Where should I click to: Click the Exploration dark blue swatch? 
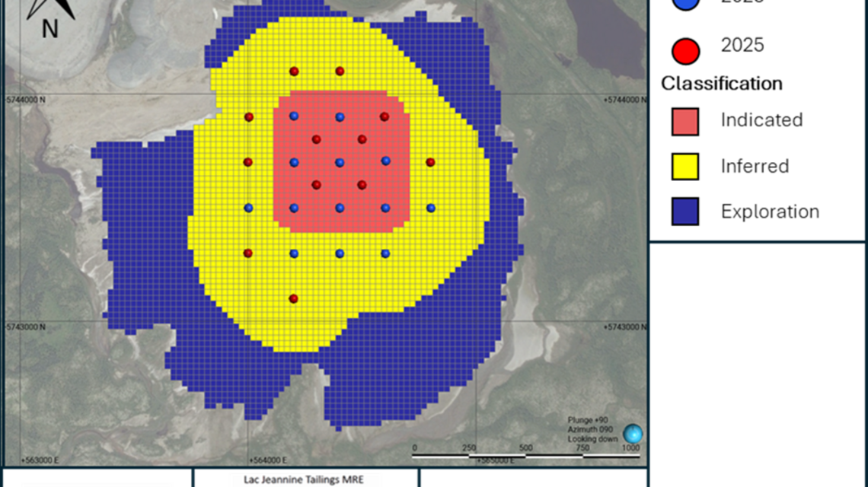[685, 212]
